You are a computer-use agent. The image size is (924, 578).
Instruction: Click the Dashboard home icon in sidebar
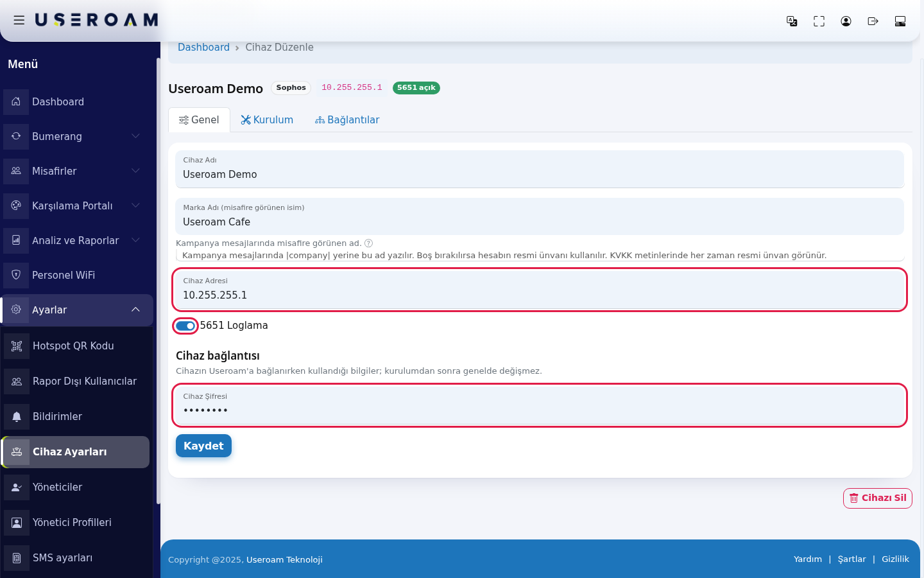pyautogui.click(x=16, y=101)
